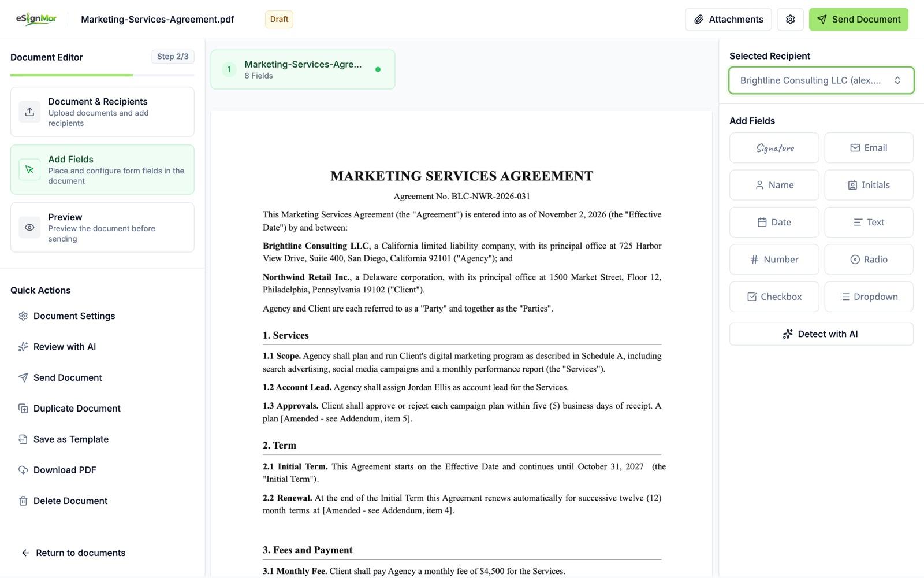Click the calendar icon on Date field

coord(762,223)
